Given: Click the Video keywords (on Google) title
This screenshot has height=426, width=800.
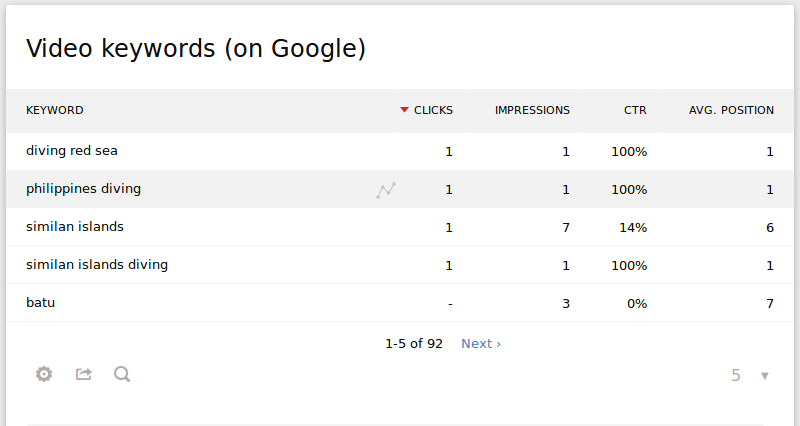Looking at the screenshot, I should [x=196, y=48].
